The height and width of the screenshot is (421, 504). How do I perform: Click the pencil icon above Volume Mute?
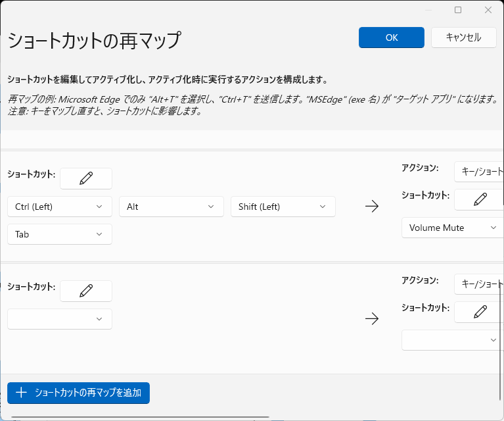(479, 199)
